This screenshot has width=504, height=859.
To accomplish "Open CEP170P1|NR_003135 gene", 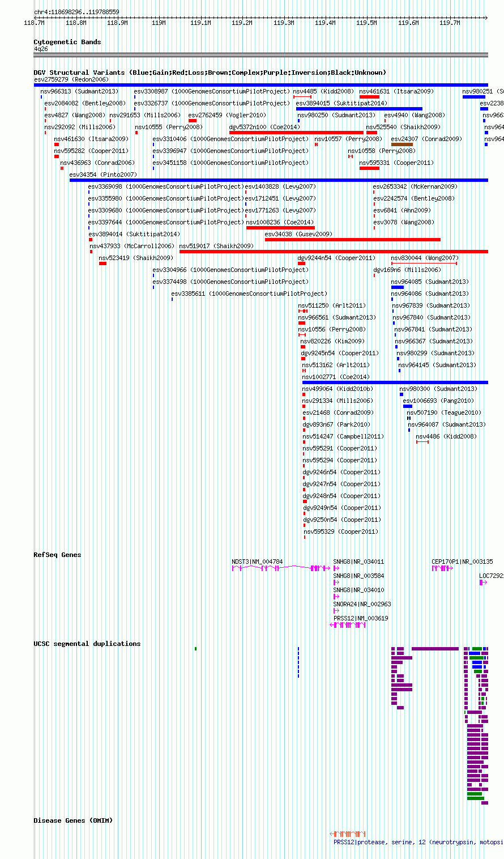I will click(462, 562).
